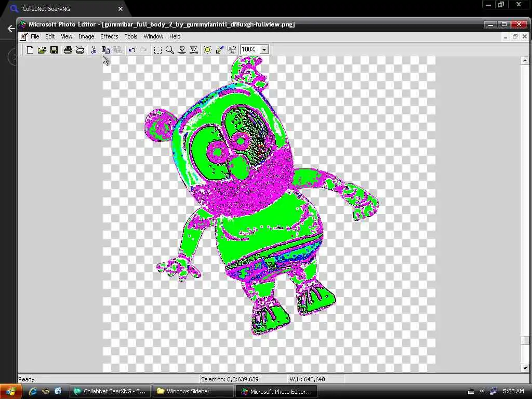The width and height of the screenshot is (532, 399).
Task: Open the Edit menu
Action: 50,36
